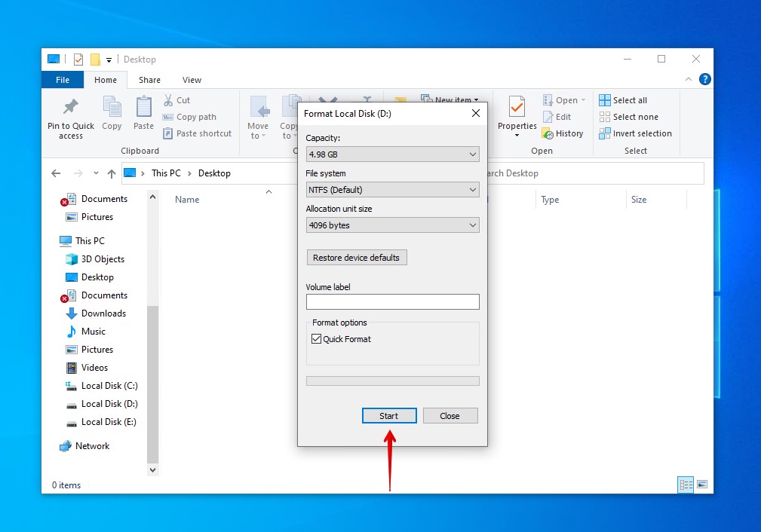Click Copy path in ribbon
Image resolution: width=761 pixels, height=532 pixels.
tap(189, 117)
